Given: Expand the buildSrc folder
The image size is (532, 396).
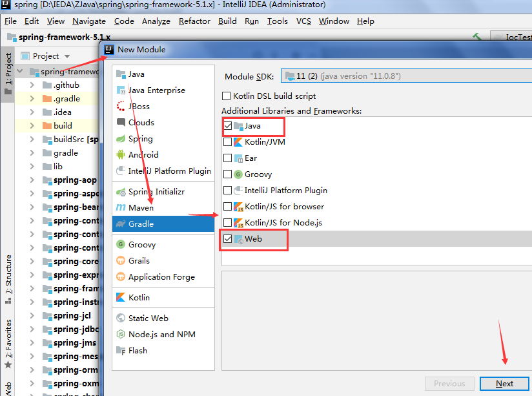Looking at the screenshot, I should [32, 140].
